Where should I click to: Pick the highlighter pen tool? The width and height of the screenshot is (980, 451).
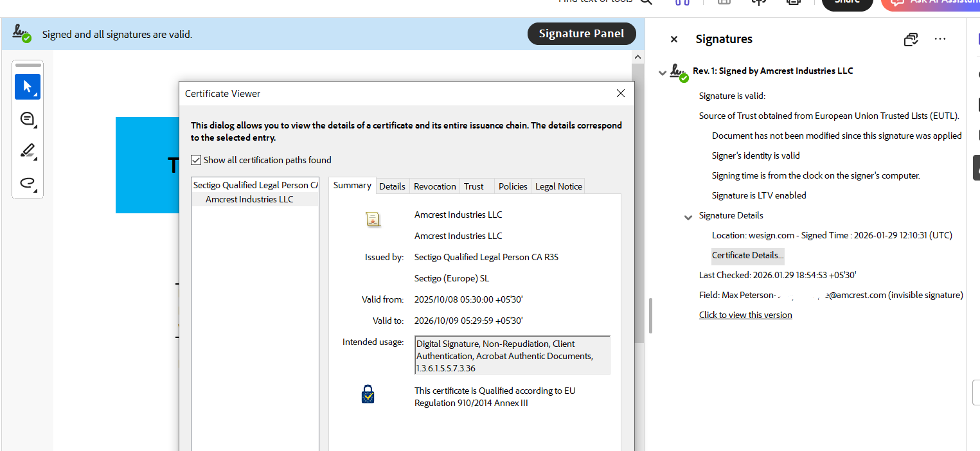point(28,151)
